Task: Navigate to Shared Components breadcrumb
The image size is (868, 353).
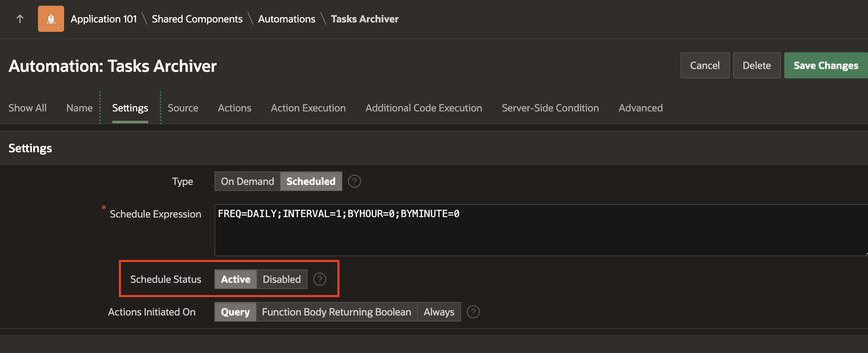Action: pos(197,19)
